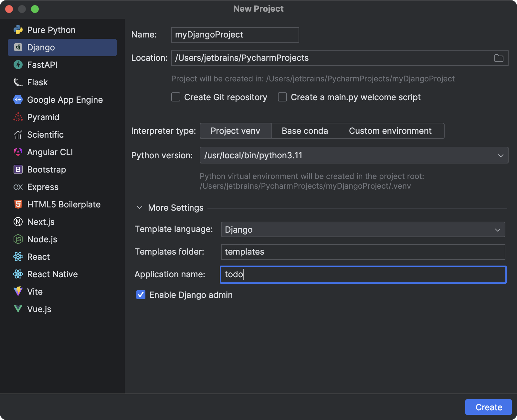517x420 pixels.
Task: Open the Python version dropdown
Action: coord(354,155)
